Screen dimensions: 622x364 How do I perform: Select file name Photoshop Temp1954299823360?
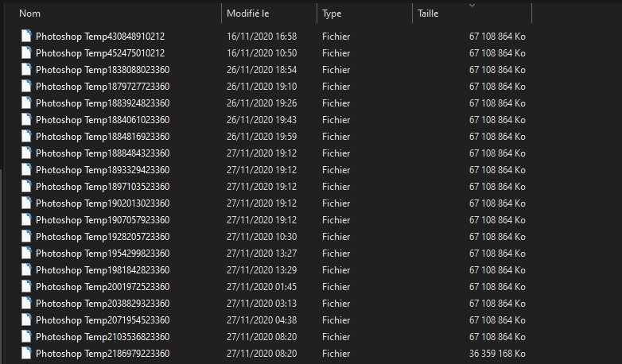(x=103, y=253)
